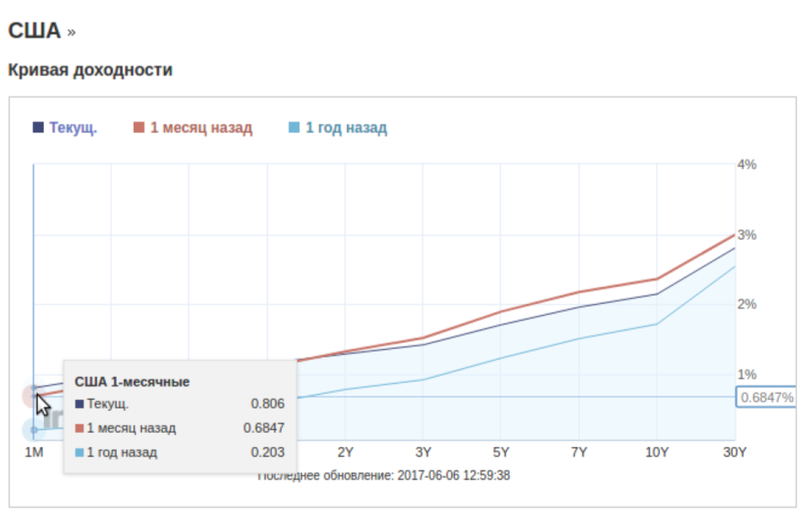Click the red highlighted 1M data point marker
Viewport: 812px width, 521px height.
click(x=33, y=396)
